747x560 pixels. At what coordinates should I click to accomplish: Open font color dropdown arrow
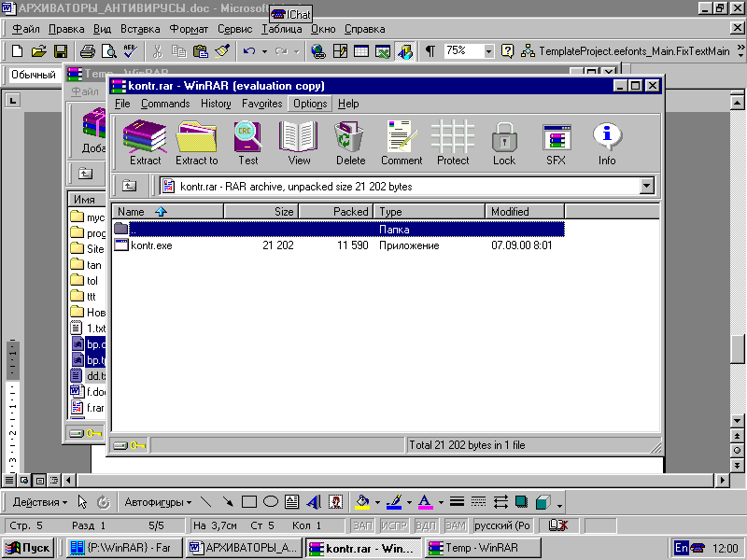point(441,502)
